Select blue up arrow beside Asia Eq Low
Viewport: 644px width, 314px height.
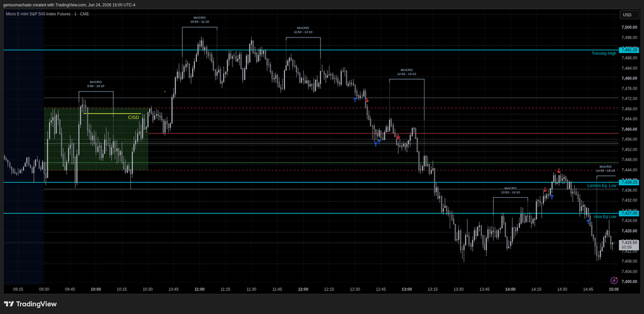(588, 220)
